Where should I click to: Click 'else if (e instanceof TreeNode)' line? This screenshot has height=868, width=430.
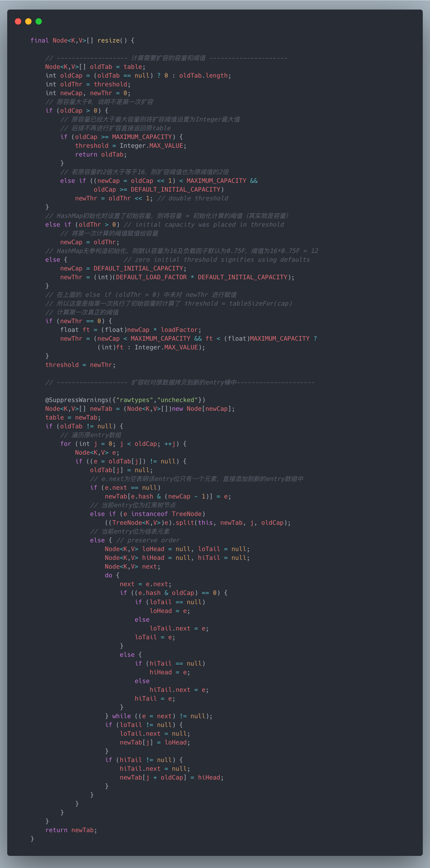tap(147, 513)
